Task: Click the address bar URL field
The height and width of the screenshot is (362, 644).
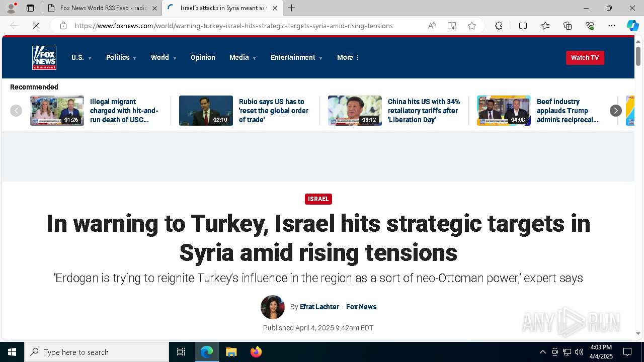Action: click(x=234, y=26)
